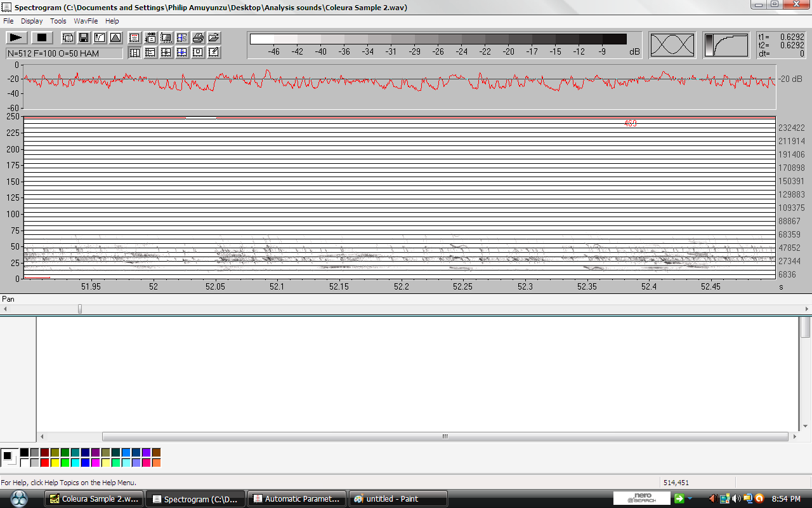The width and height of the screenshot is (812, 508).
Task: Open the crossing sine waves display box
Action: pos(672,45)
